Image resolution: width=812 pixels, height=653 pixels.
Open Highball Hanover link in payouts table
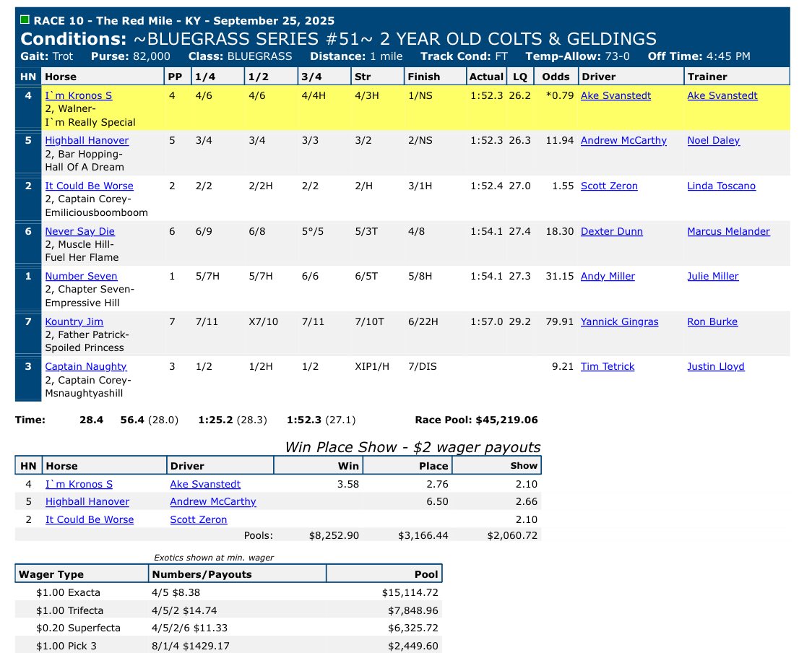87,502
